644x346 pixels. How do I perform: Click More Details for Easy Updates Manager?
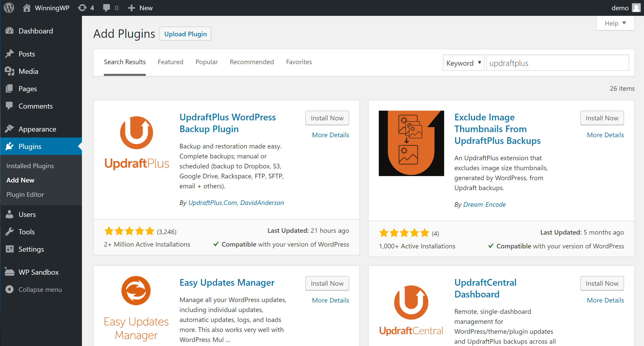pos(331,300)
